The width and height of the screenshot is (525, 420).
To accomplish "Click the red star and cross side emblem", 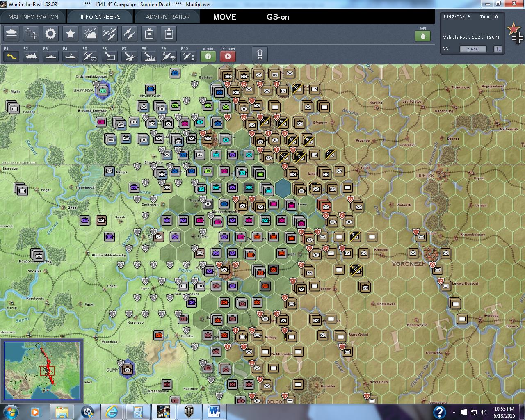I will click(x=515, y=33).
